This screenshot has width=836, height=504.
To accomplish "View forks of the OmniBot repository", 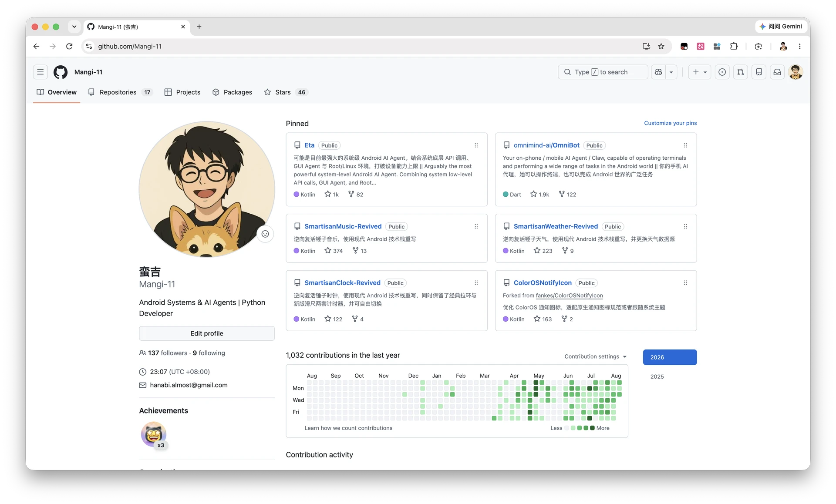I will (567, 195).
